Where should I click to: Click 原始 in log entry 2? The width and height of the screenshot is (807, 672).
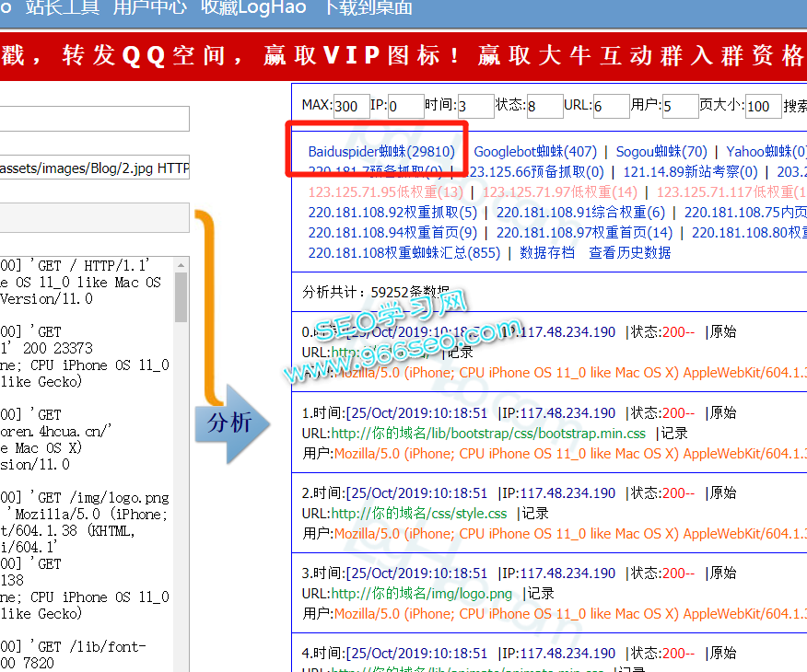click(x=723, y=492)
